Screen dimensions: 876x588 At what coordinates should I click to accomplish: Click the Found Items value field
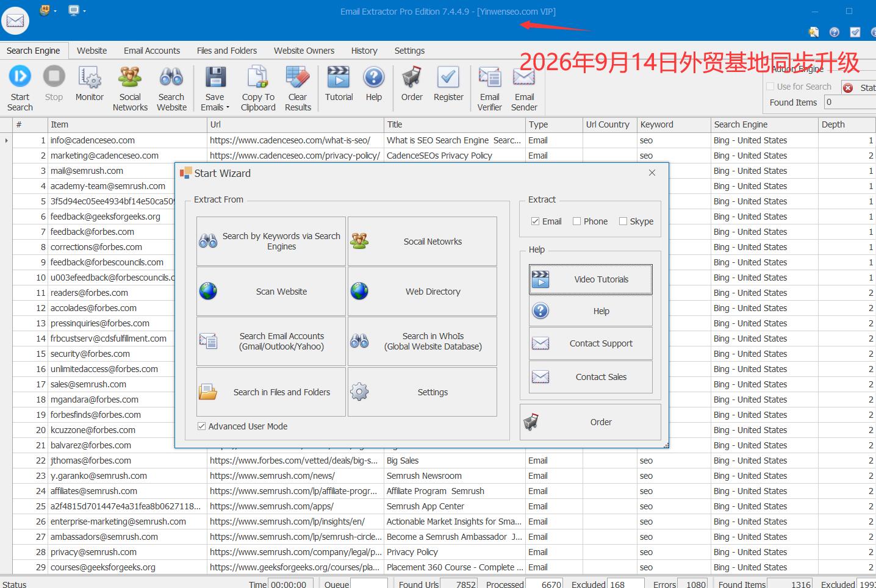click(850, 102)
